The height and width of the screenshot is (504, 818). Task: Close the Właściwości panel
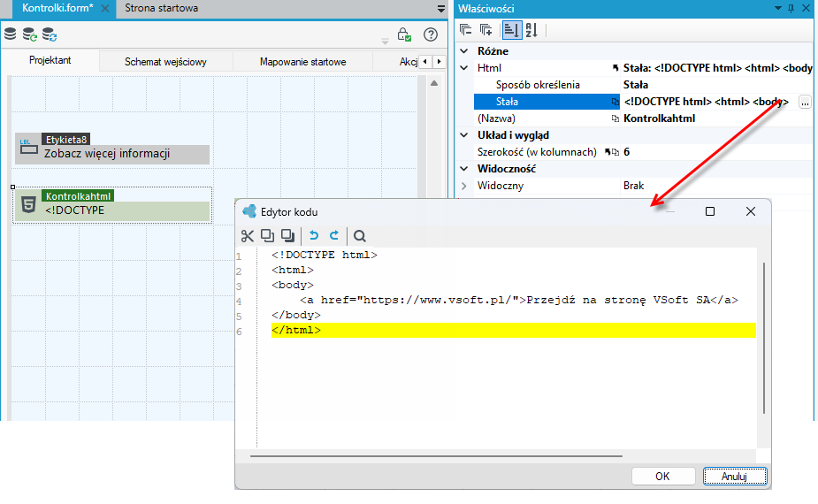[806, 8]
